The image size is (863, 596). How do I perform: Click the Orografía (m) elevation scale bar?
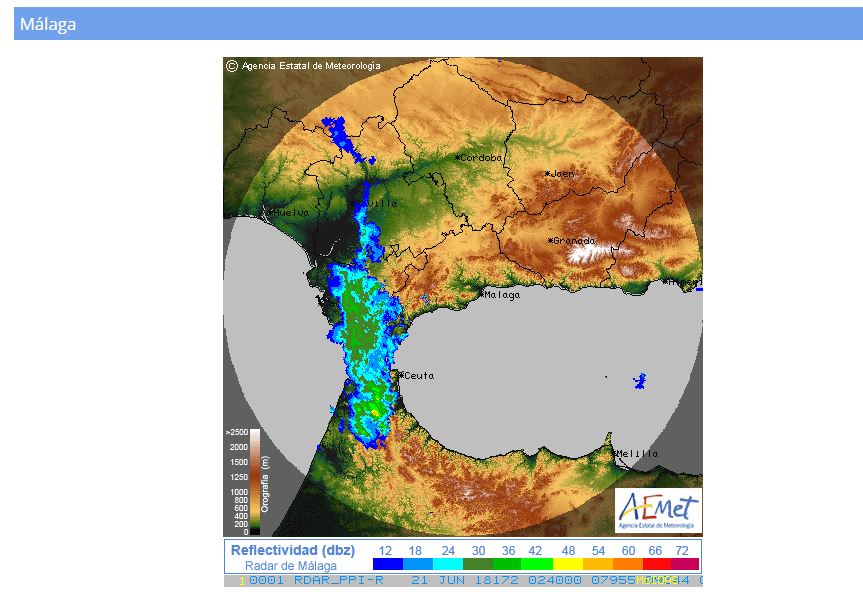coord(255,482)
